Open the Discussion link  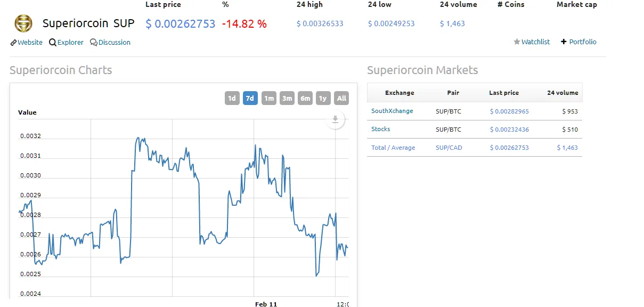pyautogui.click(x=115, y=43)
